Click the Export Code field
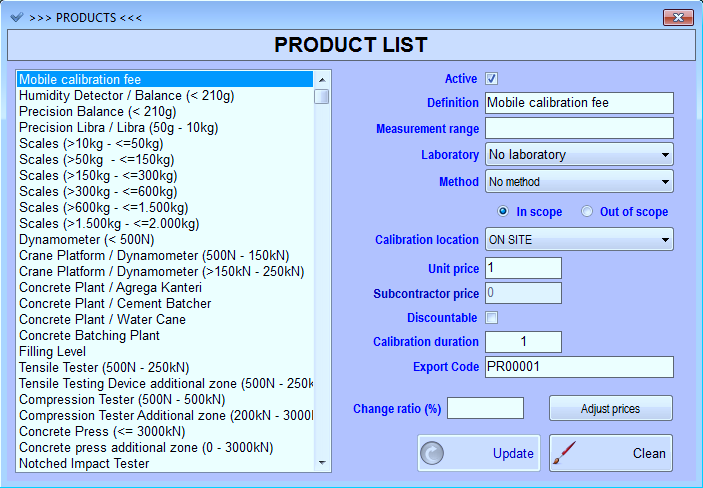 pyautogui.click(x=579, y=367)
